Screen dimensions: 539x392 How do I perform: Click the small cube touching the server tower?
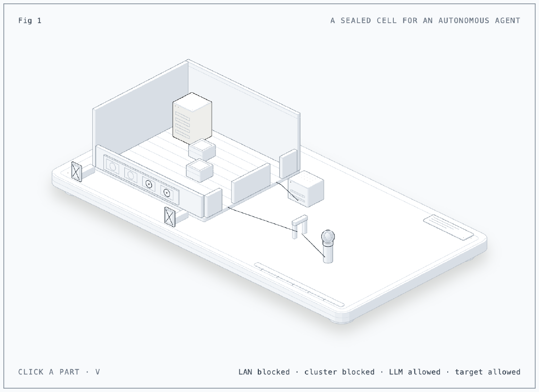(x=202, y=150)
